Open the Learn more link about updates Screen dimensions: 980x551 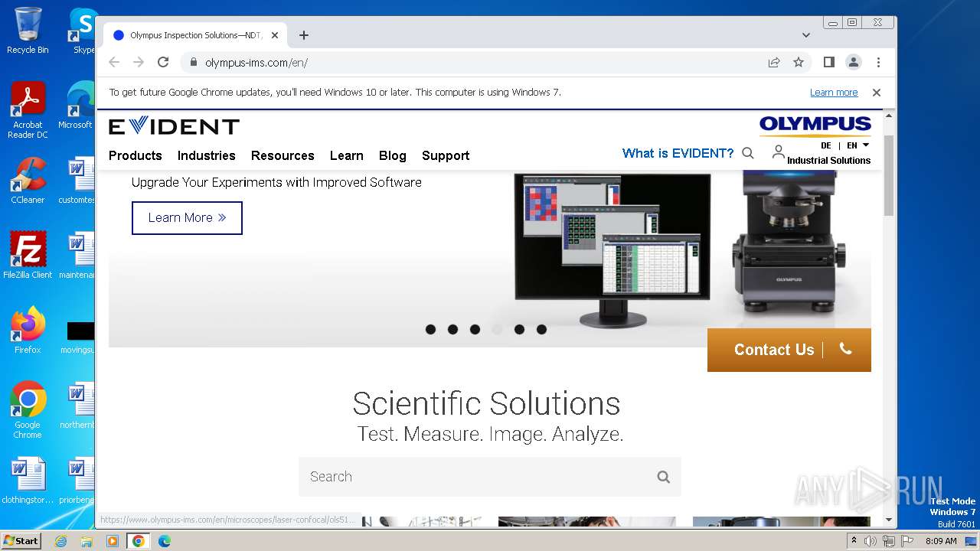coord(834,93)
